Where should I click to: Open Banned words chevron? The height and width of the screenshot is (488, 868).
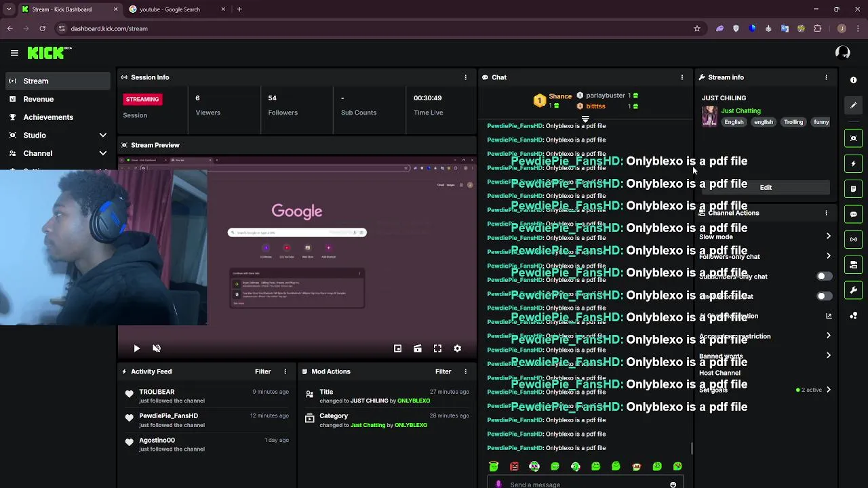coord(828,355)
